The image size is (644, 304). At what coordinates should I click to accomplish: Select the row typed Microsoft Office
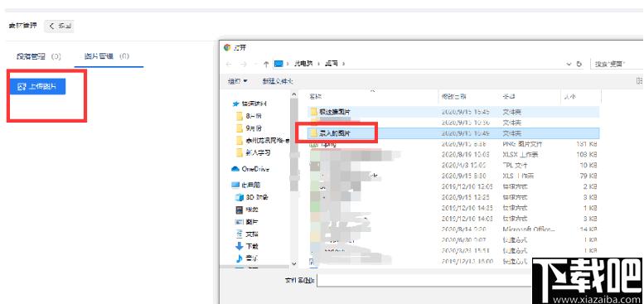coord(454,229)
